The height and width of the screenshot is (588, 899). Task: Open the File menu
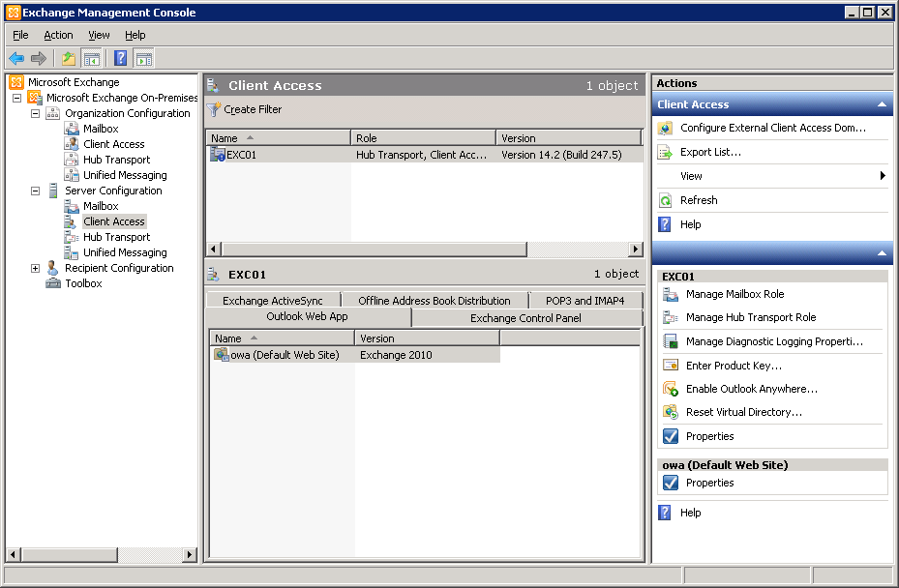pos(20,35)
